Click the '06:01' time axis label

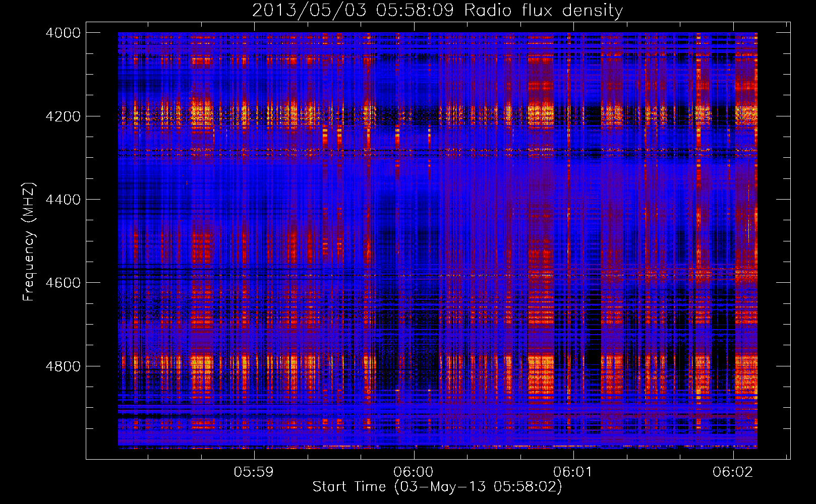pyautogui.click(x=572, y=472)
